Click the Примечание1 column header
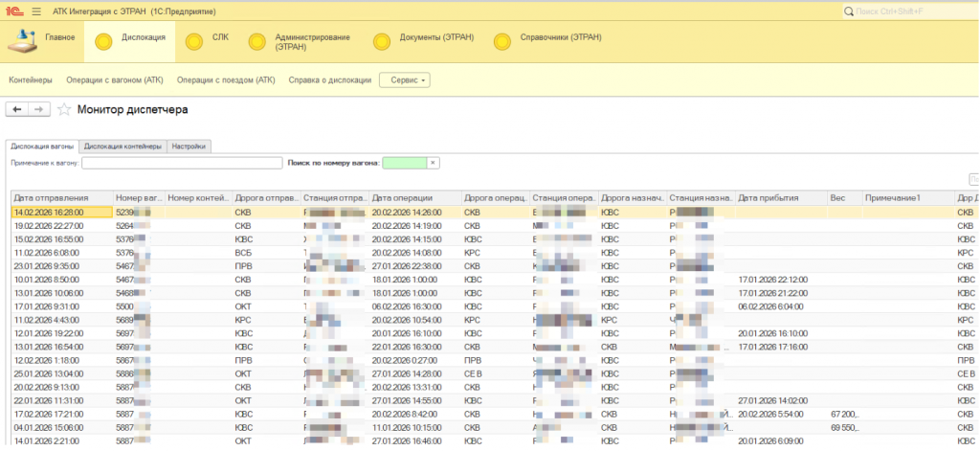The height and width of the screenshot is (451, 980). [909, 197]
